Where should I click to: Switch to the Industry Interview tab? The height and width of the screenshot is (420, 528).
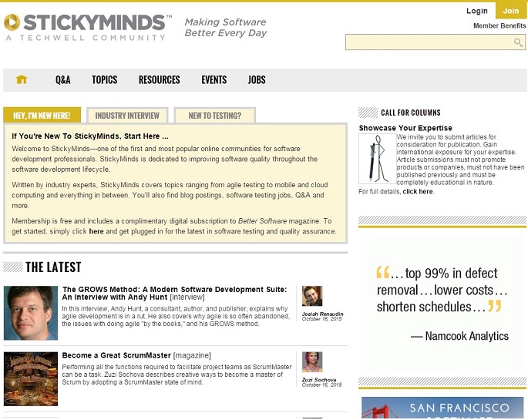[127, 116]
